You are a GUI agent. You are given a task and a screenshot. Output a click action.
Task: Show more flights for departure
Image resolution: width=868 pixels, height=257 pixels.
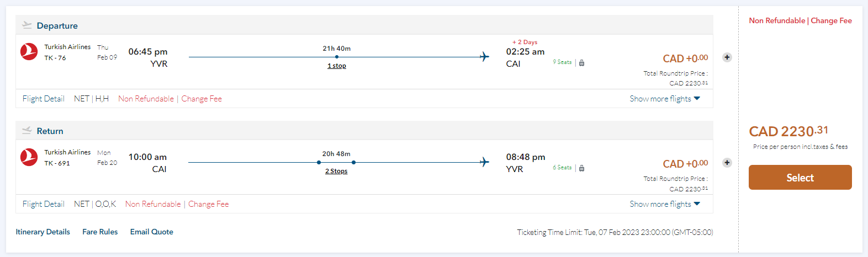(x=665, y=99)
